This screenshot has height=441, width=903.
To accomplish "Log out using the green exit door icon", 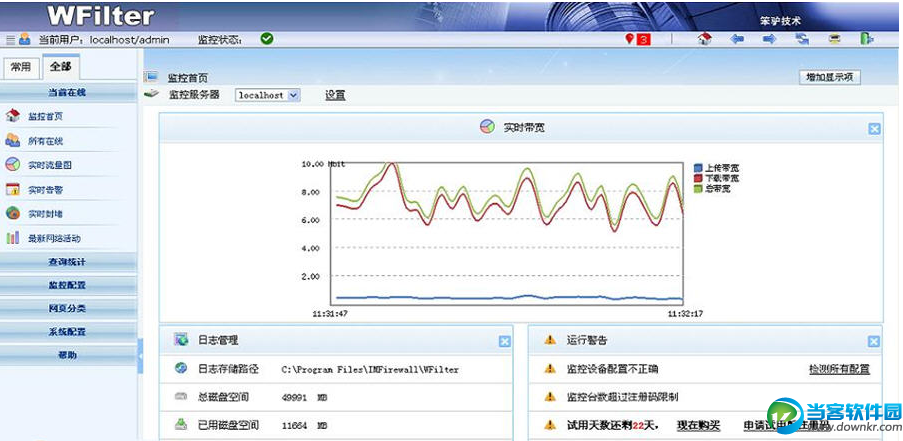I will (867, 39).
